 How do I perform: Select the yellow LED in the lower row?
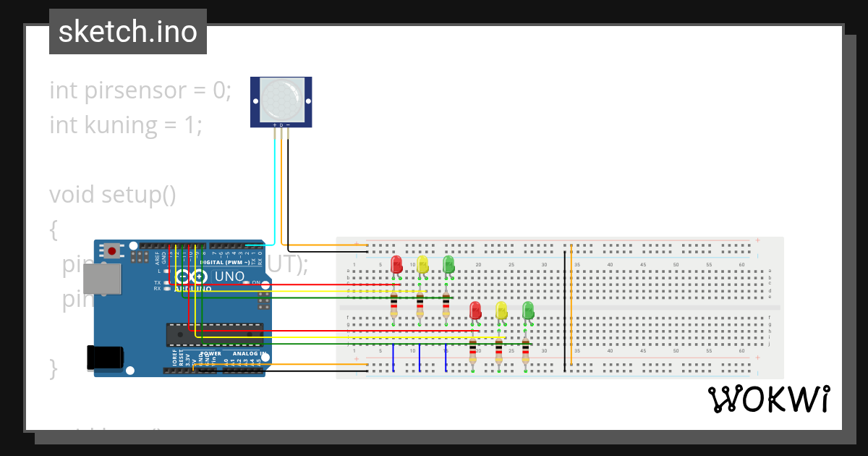coord(502,309)
